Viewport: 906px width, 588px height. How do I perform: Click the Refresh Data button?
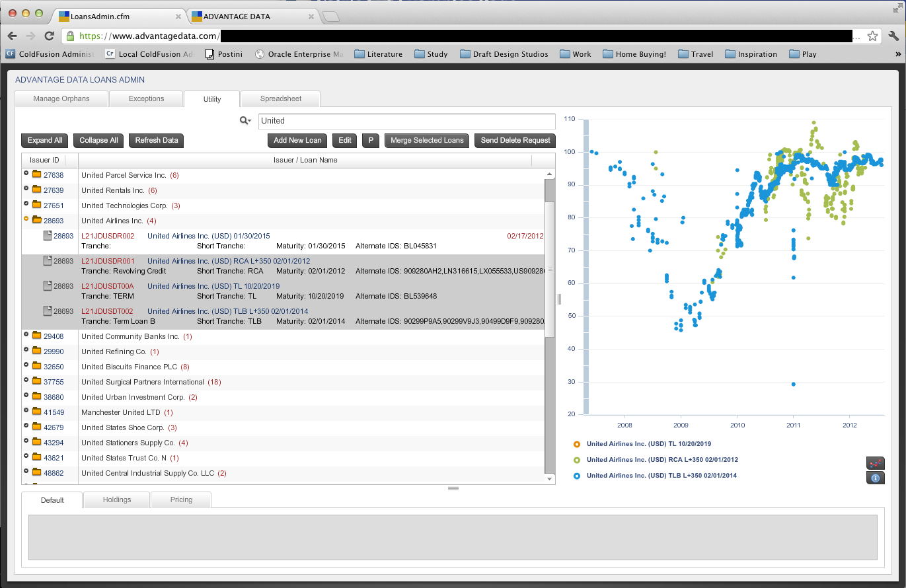(157, 141)
